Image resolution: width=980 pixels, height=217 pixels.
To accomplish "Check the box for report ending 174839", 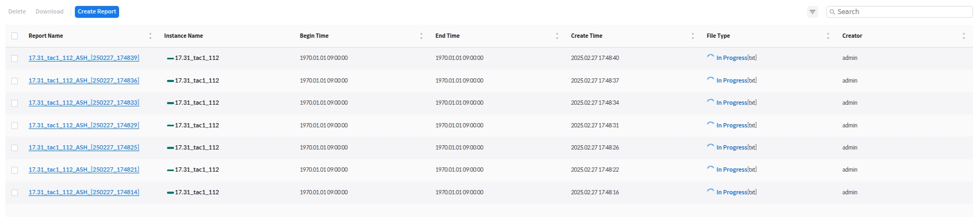I will pos(15,58).
